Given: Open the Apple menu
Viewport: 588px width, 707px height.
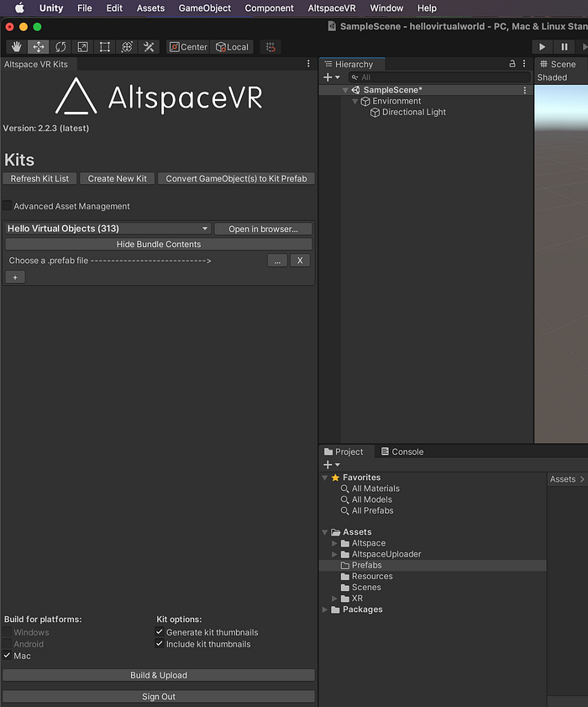Looking at the screenshot, I should [19, 8].
